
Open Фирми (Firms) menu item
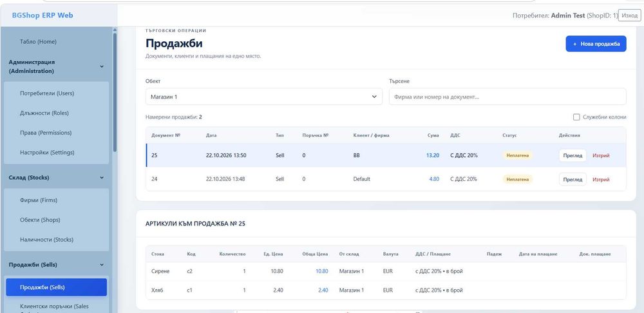39,200
